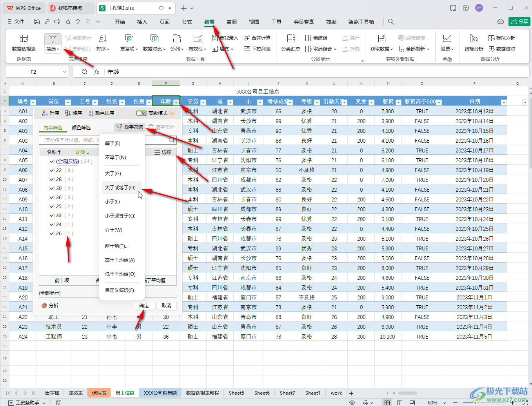The width and height of the screenshot is (532, 406).
Task: Click the 前十项 top ten button
Action: point(62,281)
